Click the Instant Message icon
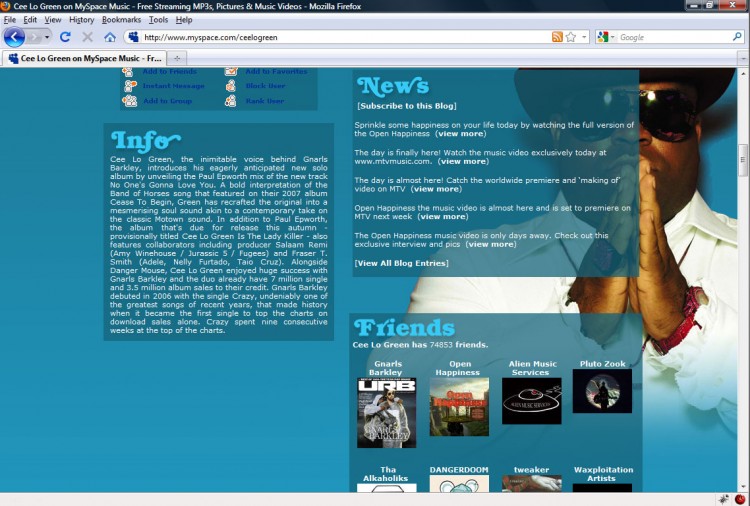Screen dimensions: 750x506 pos(130,86)
